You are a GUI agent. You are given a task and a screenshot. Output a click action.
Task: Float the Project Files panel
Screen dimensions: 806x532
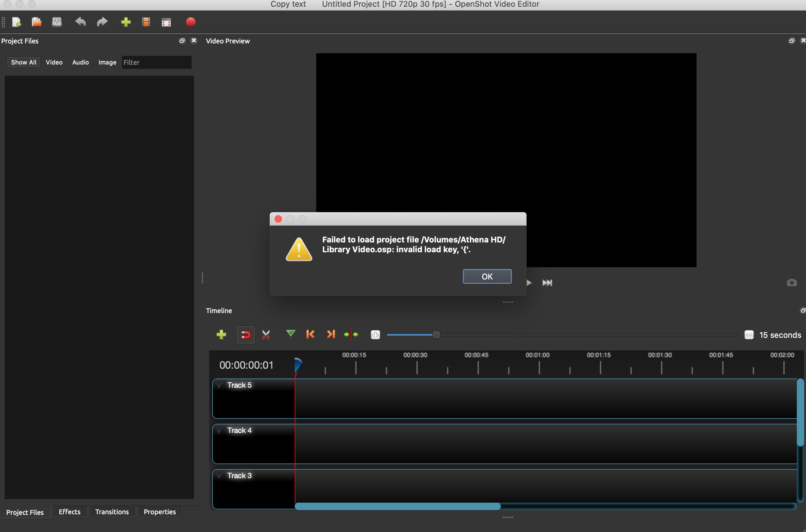pyautogui.click(x=182, y=41)
